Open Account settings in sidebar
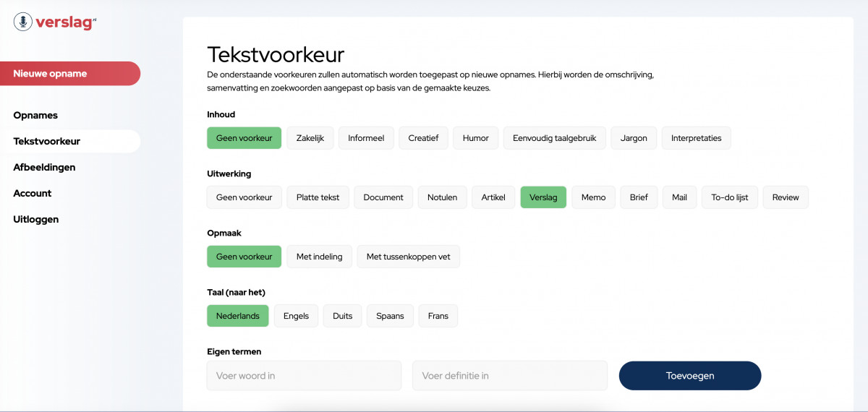868x412 pixels. pos(33,194)
